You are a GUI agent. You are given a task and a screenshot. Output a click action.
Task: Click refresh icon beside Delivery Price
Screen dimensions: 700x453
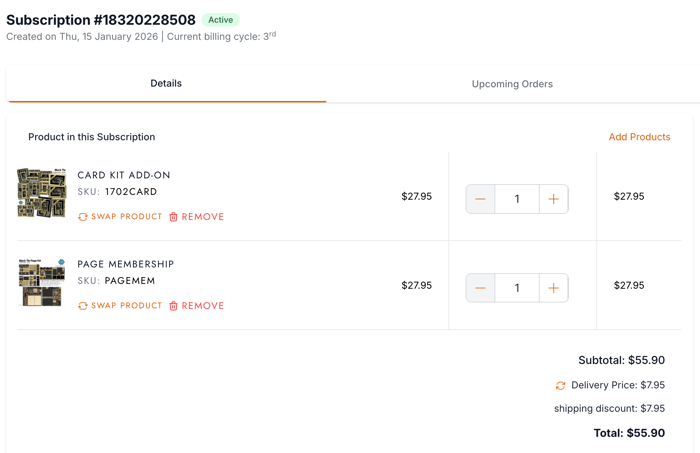coord(560,386)
